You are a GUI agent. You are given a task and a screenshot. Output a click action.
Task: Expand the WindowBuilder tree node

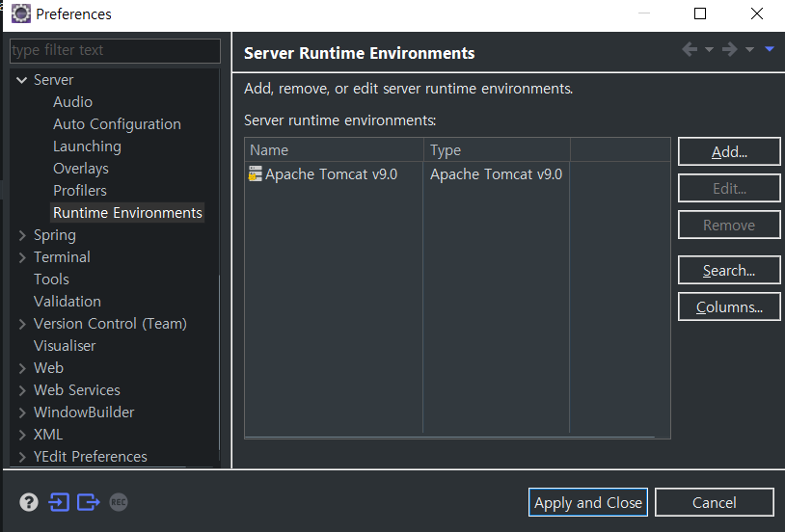click(x=22, y=412)
